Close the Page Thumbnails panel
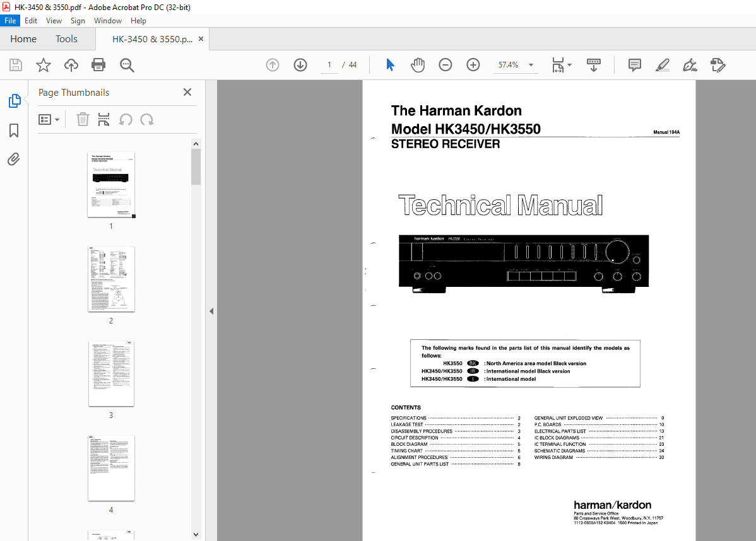The image size is (756, 541). (x=187, y=92)
